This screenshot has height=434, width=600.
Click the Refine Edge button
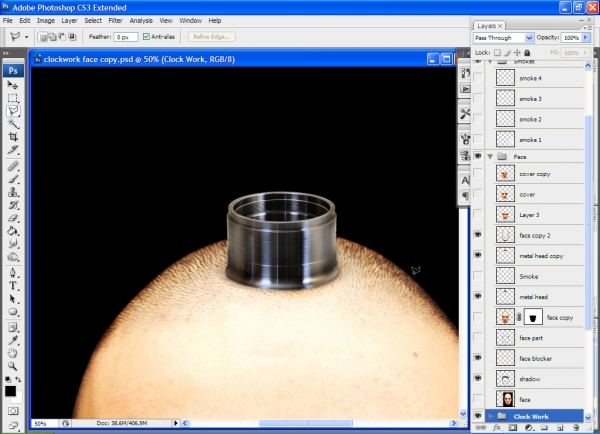[x=212, y=37]
